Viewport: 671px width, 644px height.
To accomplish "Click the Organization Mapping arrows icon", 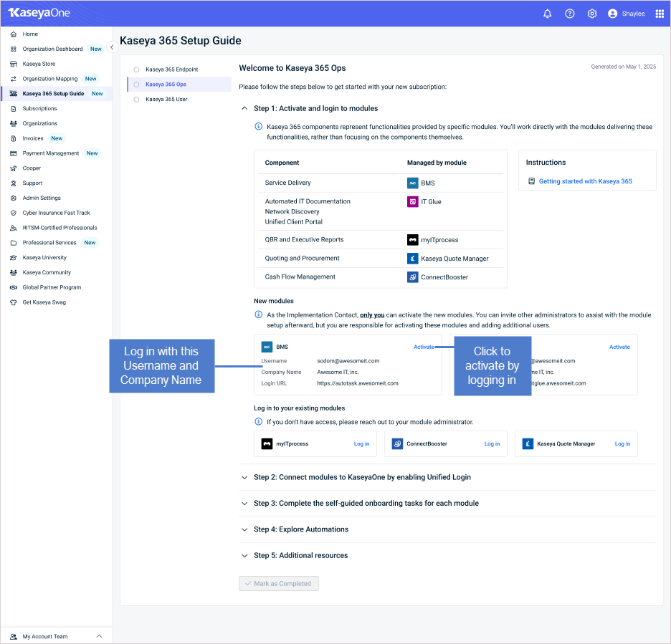I will (x=14, y=79).
